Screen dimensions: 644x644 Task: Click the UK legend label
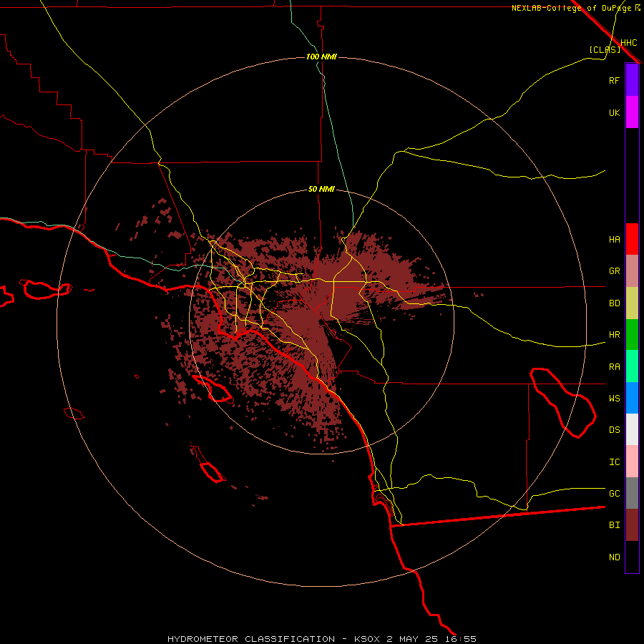[614, 112]
